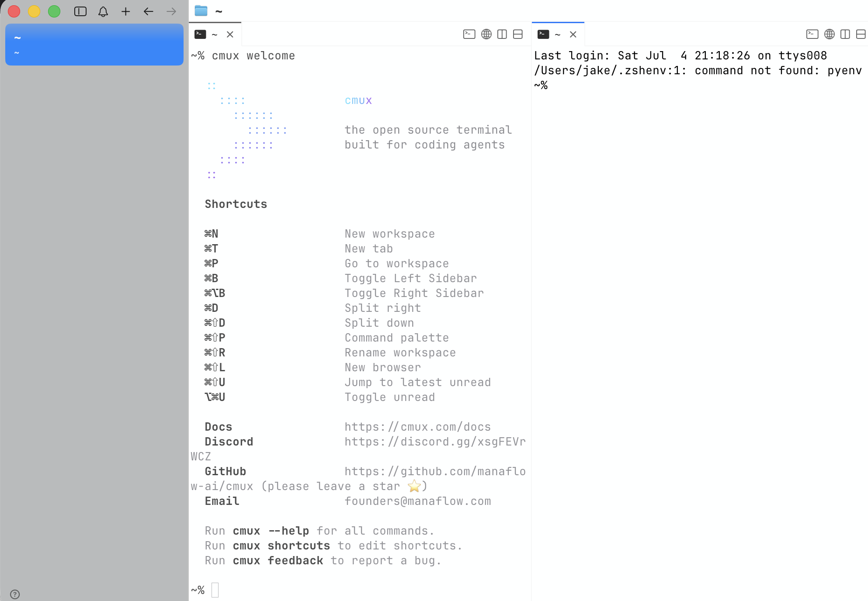
Task: Split right pane downward
Action: pos(861,34)
